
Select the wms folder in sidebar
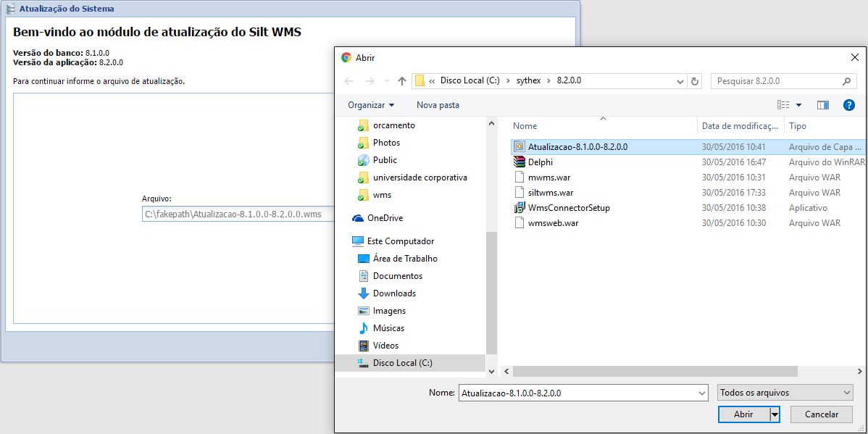point(376,195)
